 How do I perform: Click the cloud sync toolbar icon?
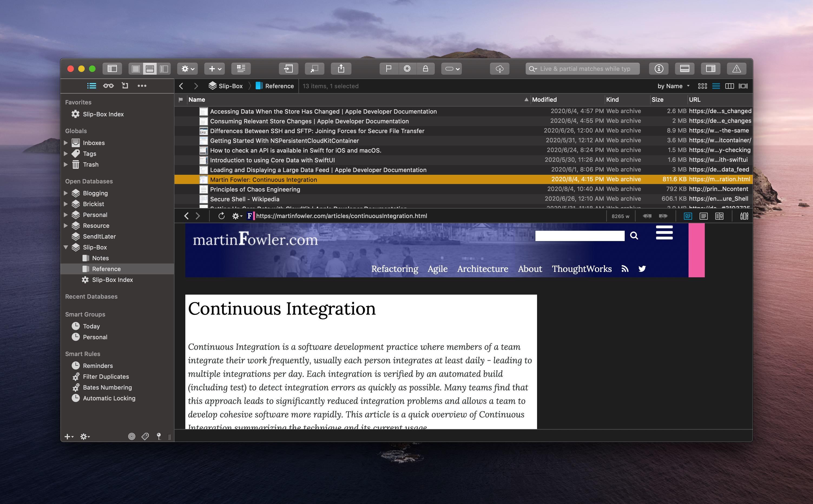point(499,69)
